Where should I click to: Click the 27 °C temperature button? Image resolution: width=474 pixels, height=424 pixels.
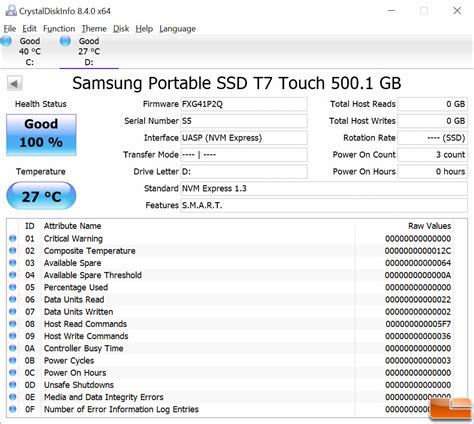coord(41,196)
